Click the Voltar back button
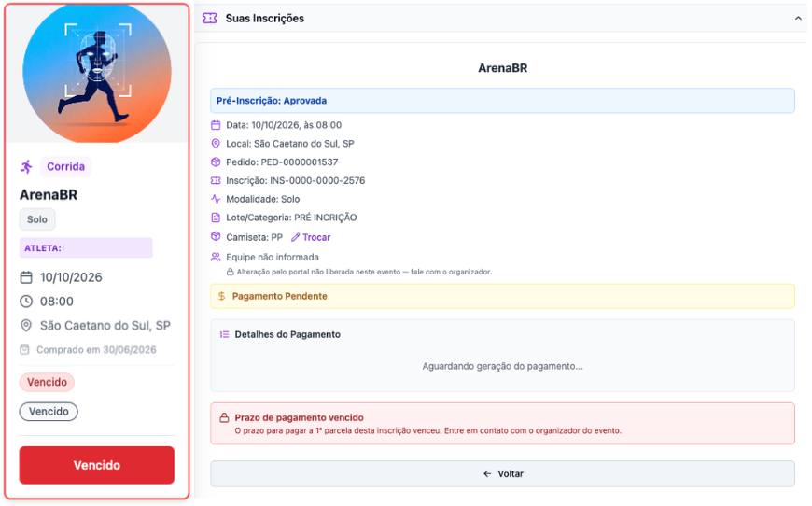 tap(502, 474)
